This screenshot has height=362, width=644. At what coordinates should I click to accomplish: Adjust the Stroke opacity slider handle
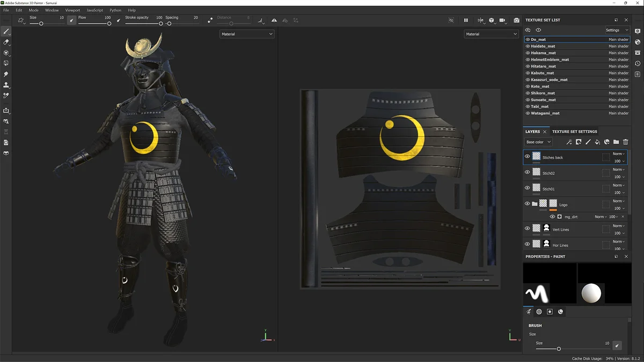(x=161, y=24)
